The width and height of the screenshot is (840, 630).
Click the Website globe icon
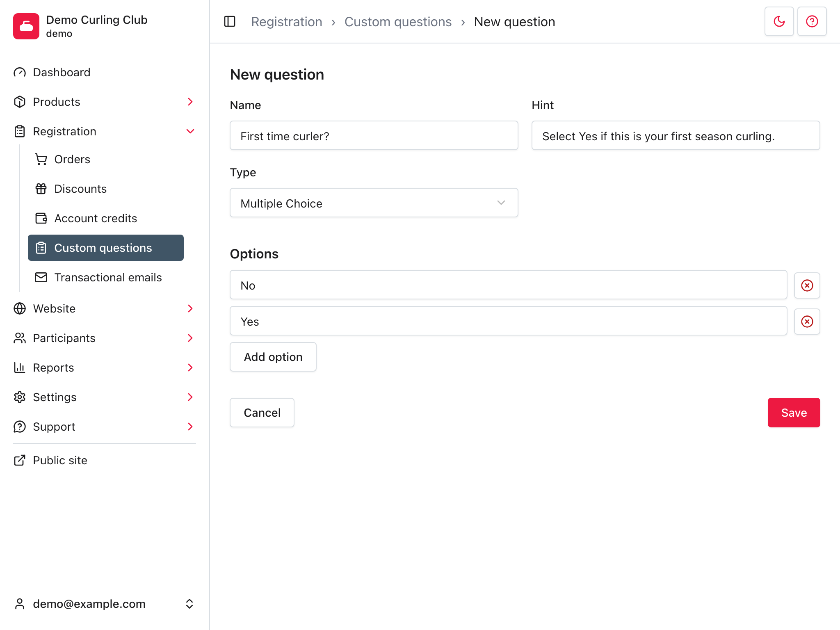tap(20, 308)
